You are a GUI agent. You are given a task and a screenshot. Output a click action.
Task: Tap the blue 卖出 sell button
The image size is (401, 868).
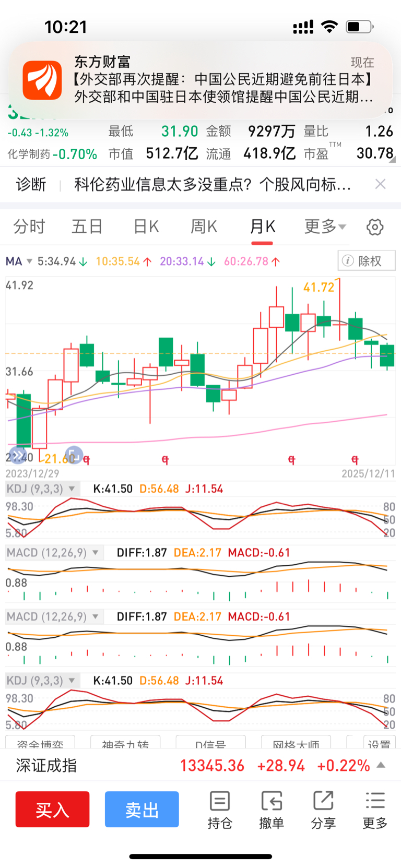tap(141, 810)
